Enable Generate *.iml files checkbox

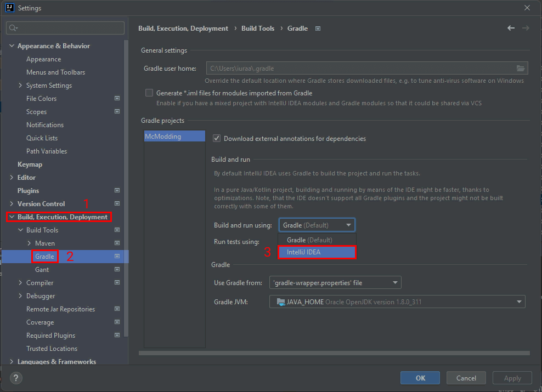[x=149, y=93]
